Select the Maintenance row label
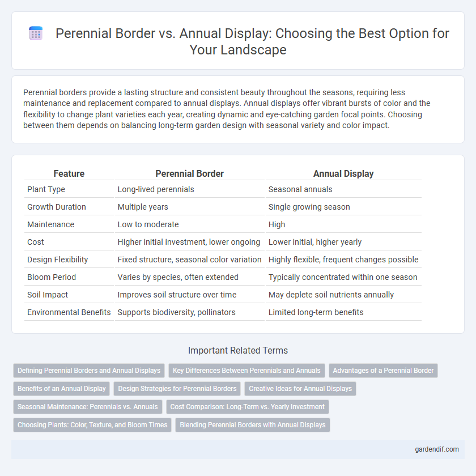This screenshot has height=476, width=476. [x=50, y=224]
